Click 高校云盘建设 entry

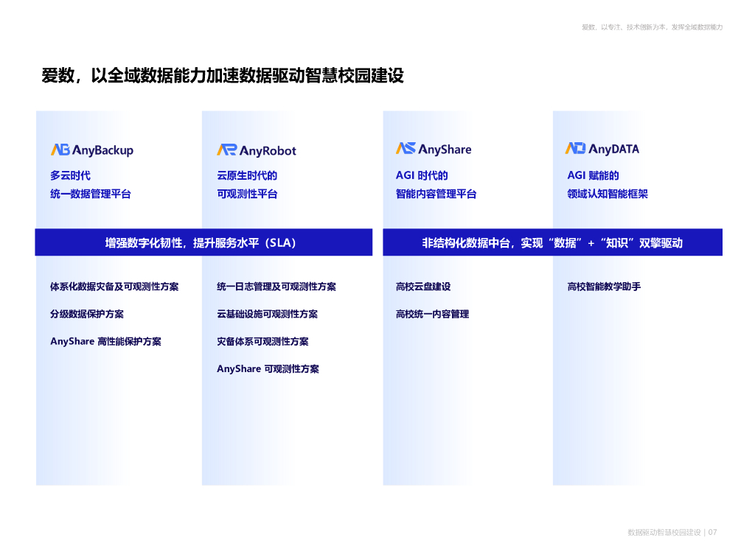coord(422,287)
